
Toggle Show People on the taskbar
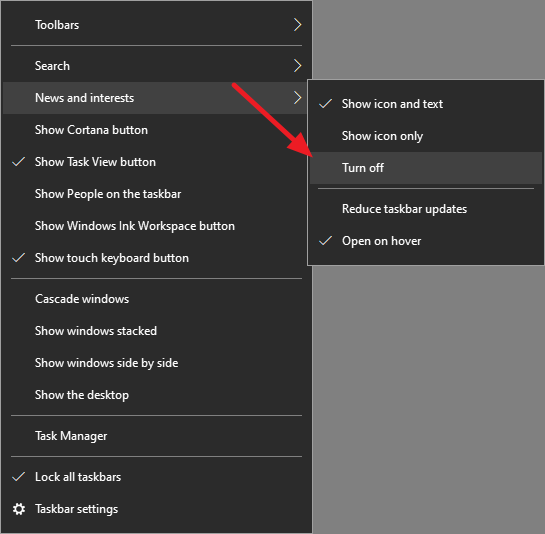click(155, 194)
